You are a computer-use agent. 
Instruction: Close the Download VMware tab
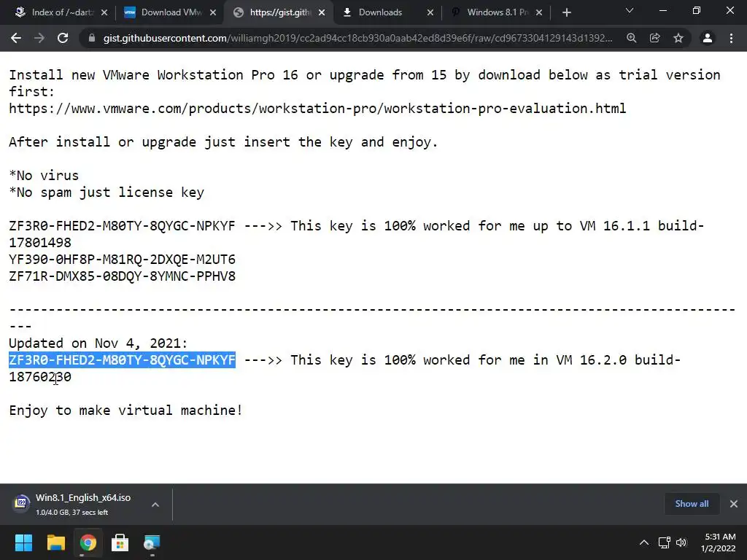coord(213,12)
